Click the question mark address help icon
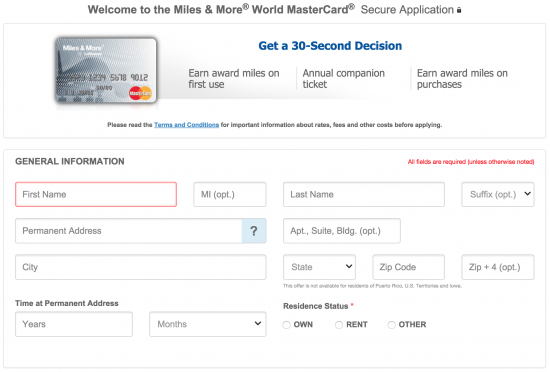Image resolution: width=550 pixels, height=372 pixels. pyautogui.click(x=254, y=231)
